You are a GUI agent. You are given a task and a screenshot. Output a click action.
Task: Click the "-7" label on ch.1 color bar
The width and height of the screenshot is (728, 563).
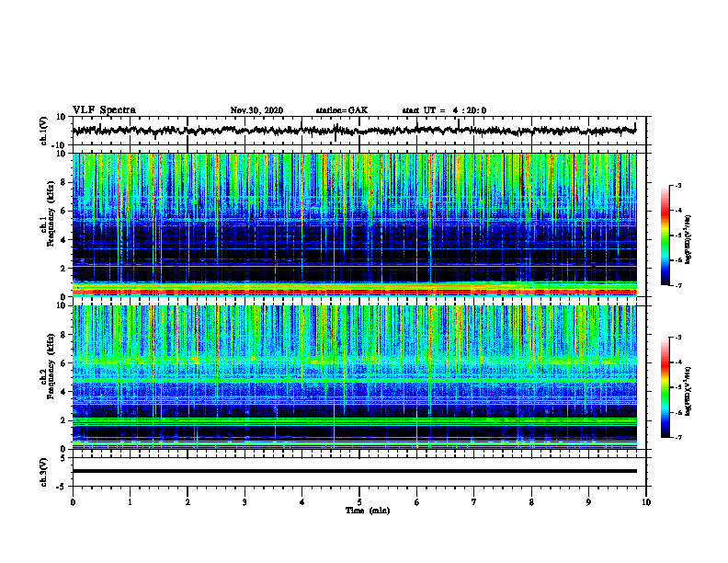678,286
